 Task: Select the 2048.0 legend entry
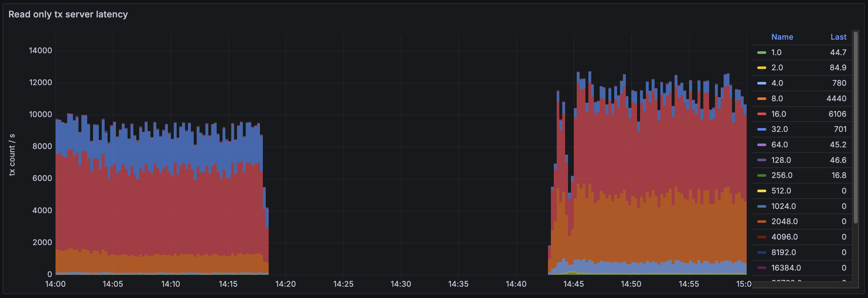tap(784, 221)
